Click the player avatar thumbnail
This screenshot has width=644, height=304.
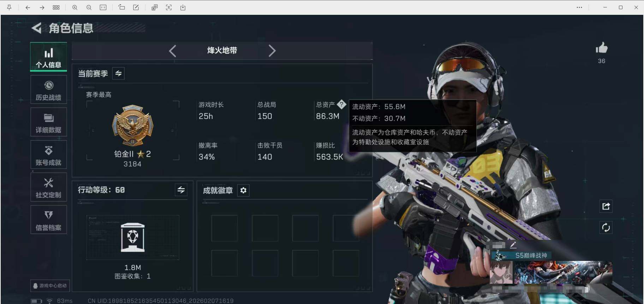click(501, 272)
